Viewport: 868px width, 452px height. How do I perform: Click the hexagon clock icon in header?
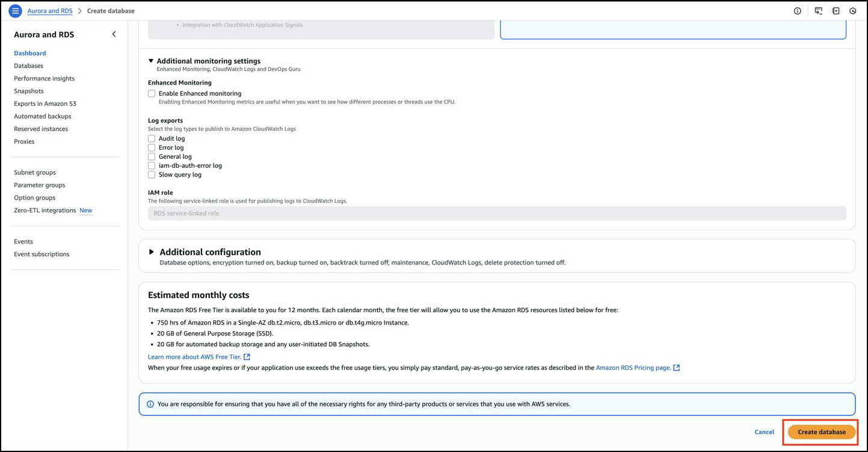click(852, 11)
